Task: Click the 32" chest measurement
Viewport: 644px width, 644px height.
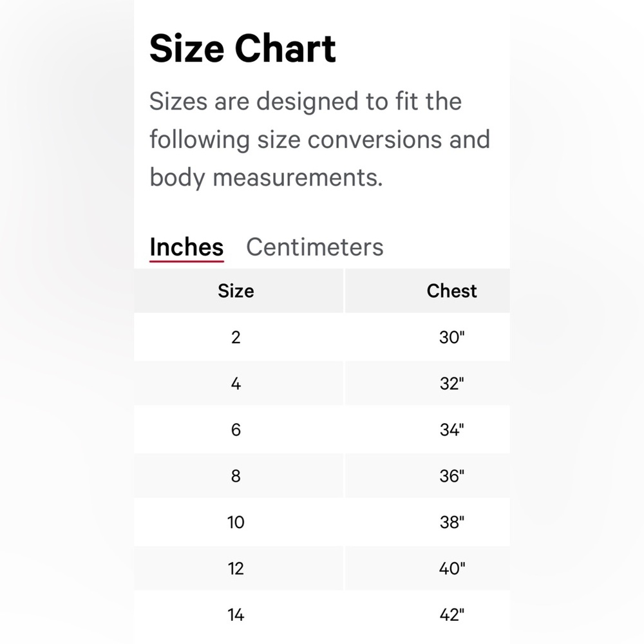Action: point(452,384)
